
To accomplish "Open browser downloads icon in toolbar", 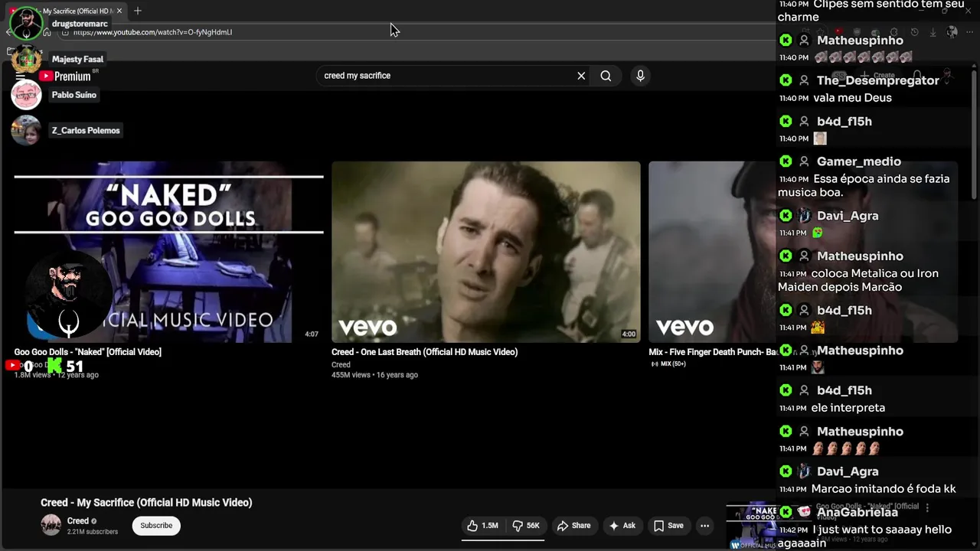I will [x=933, y=32].
